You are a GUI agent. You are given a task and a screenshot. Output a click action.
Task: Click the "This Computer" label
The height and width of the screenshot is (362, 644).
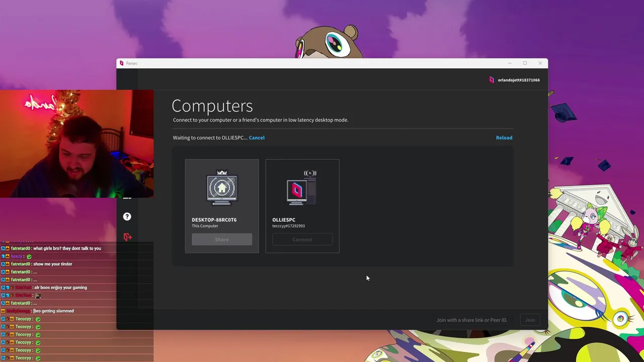pos(205,226)
